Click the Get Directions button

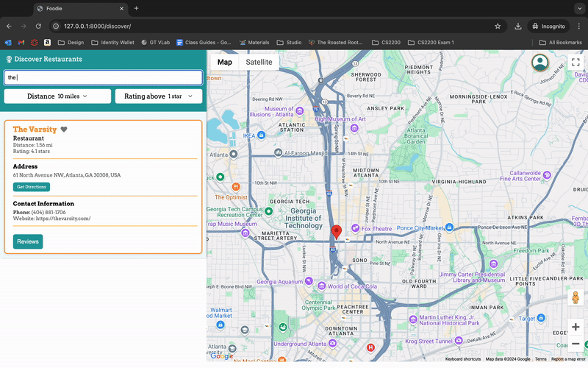32,187
